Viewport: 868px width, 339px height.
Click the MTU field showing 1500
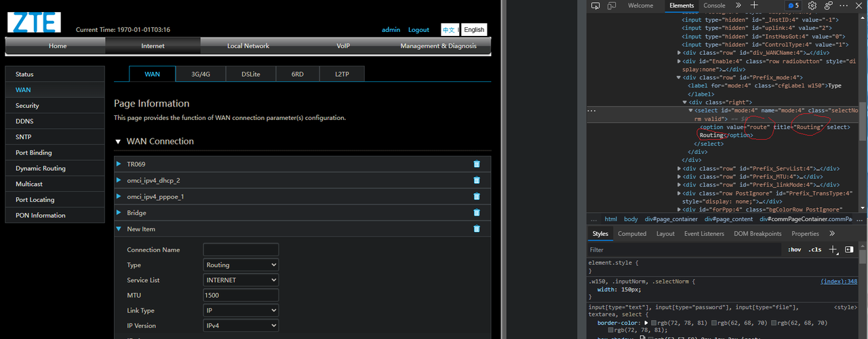click(241, 296)
